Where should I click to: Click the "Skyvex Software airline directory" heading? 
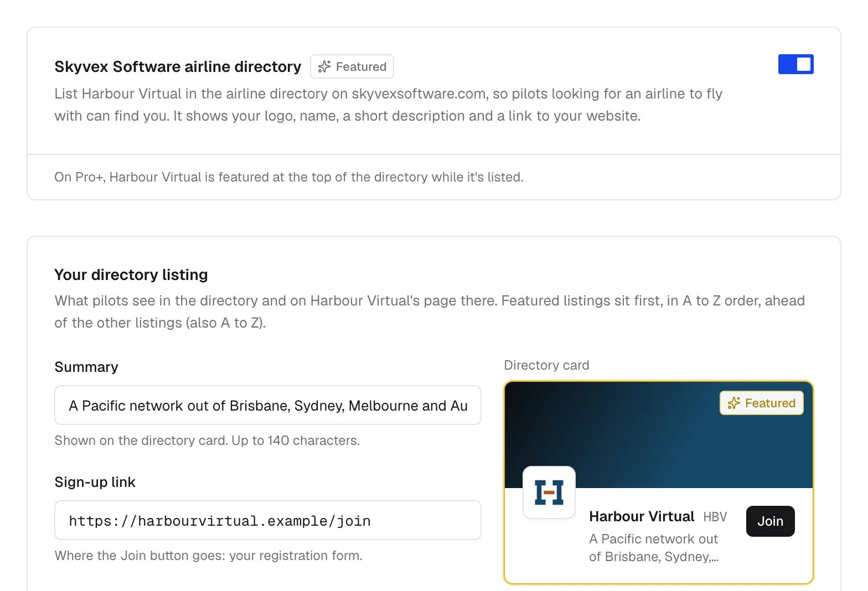[178, 66]
